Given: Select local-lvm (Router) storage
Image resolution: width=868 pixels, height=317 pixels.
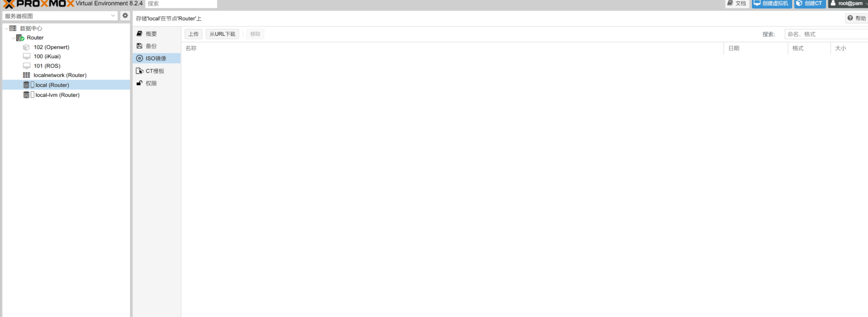Looking at the screenshot, I should point(57,94).
